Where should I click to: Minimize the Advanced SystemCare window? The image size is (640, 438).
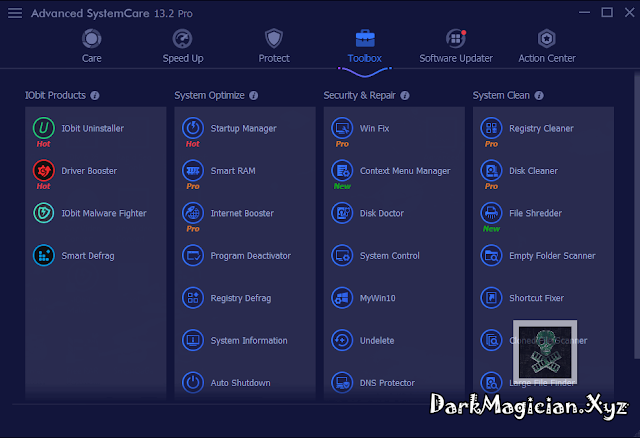584,13
